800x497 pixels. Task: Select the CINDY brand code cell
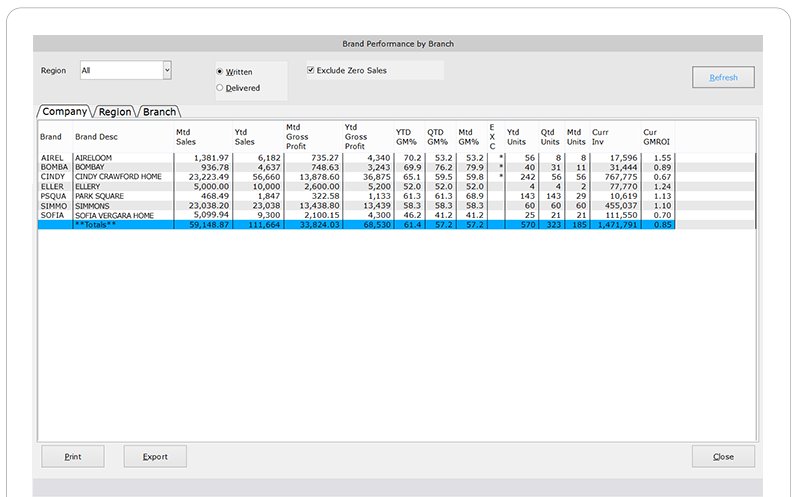53,177
